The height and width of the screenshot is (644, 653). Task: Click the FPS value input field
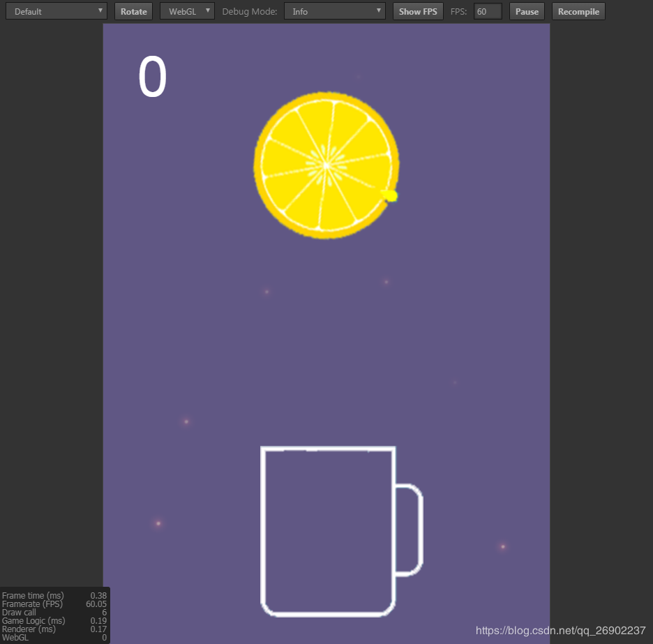click(x=488, y=11)
